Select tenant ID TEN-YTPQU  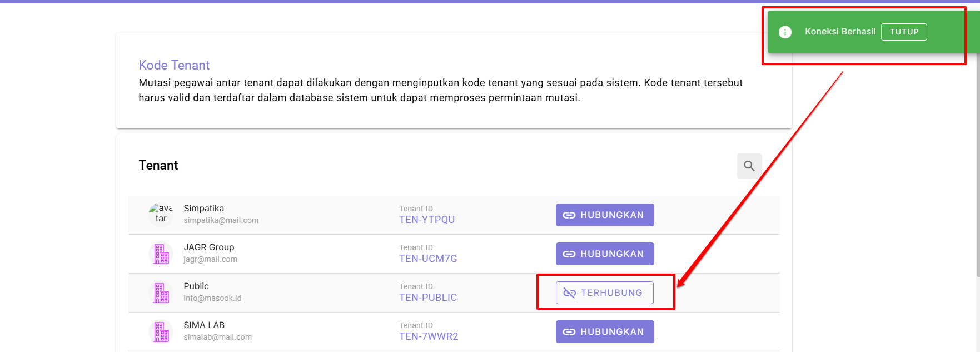tap(427, 220)
